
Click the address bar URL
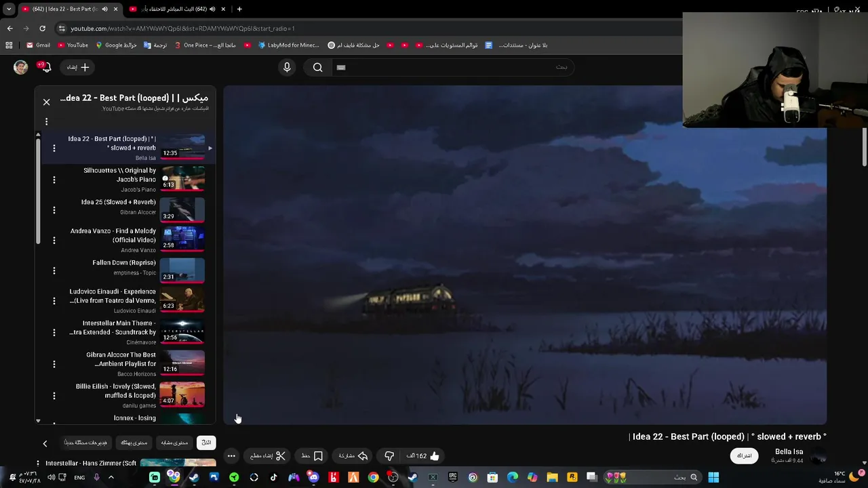pos(183,28)
